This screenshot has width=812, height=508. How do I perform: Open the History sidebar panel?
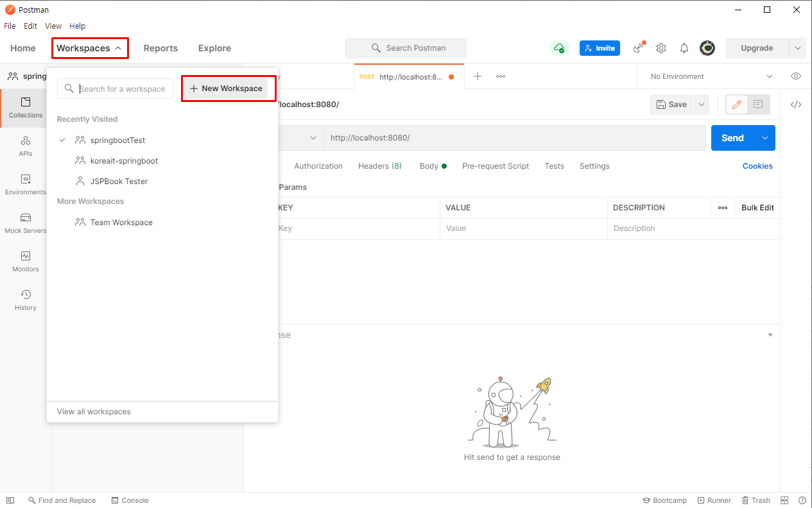26,300
